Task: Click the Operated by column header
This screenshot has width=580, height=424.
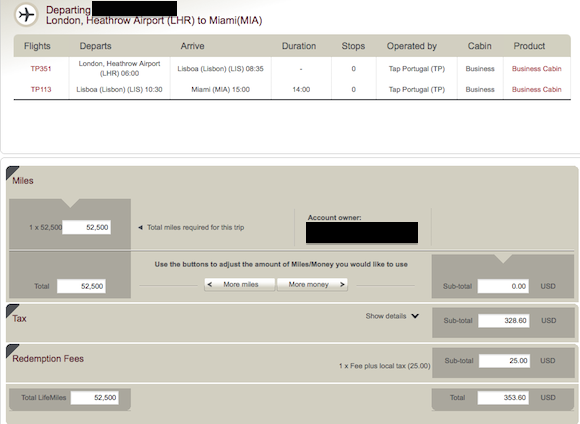Action: coord(412,46)
